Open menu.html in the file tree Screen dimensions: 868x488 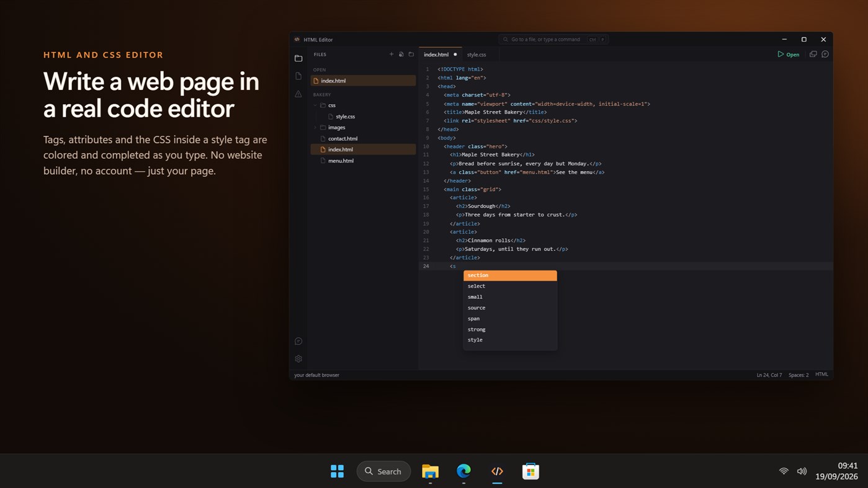(363, 161)
